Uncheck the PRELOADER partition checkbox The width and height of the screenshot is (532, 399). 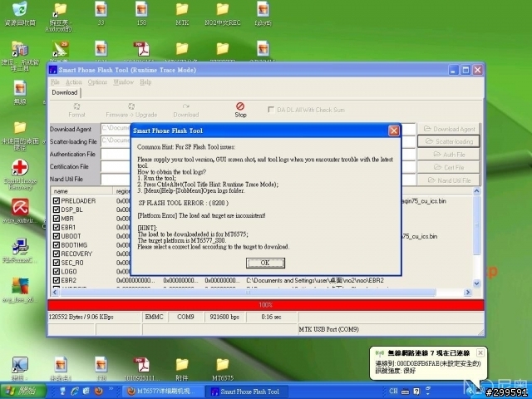tap(57, 201)
